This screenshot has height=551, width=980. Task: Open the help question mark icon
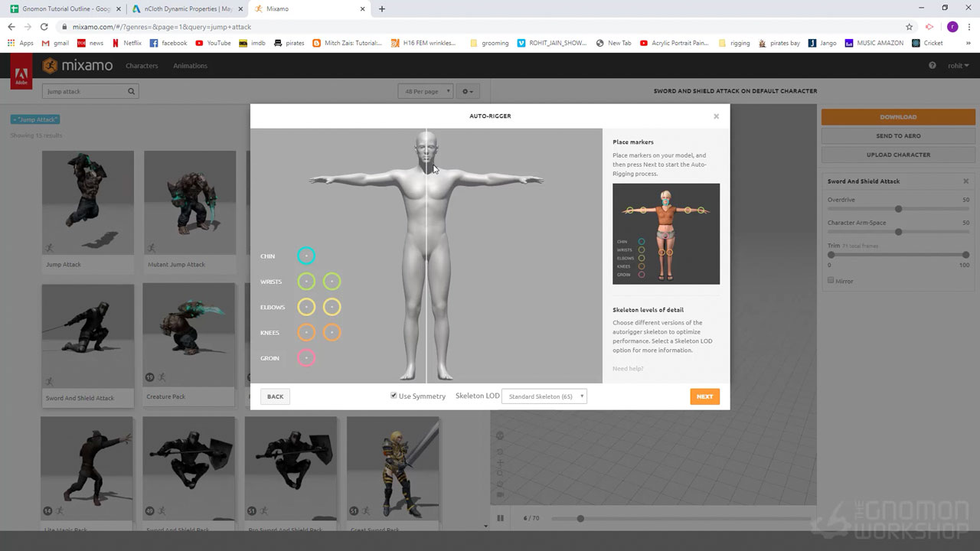932,66
